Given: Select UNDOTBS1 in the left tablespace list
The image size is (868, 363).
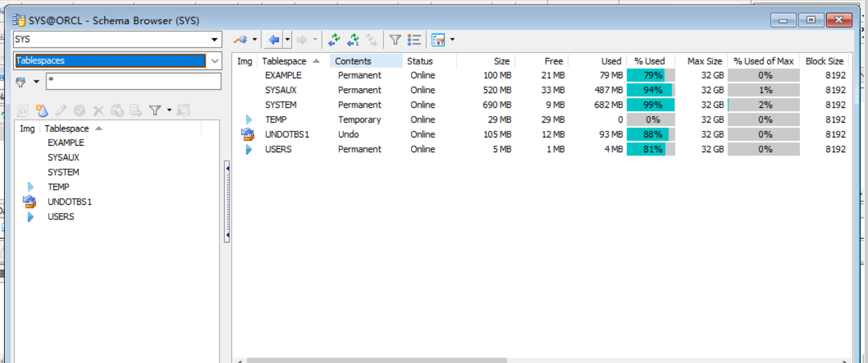Looking at the screenshot, I should pos(69,202).
